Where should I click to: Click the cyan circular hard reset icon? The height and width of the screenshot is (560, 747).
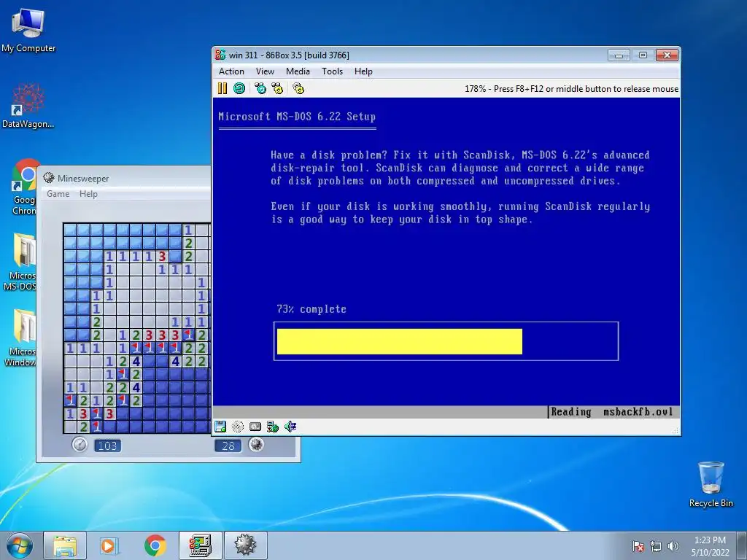239,88
